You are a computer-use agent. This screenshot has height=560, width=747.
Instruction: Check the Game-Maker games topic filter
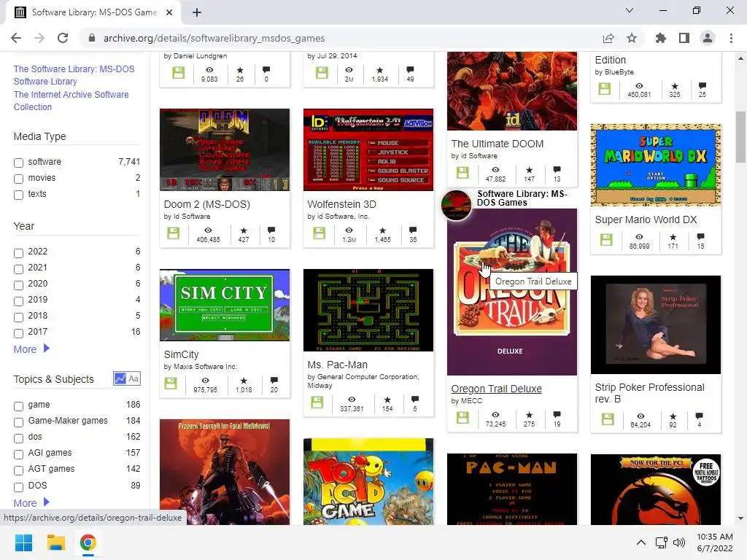[18, 422]
